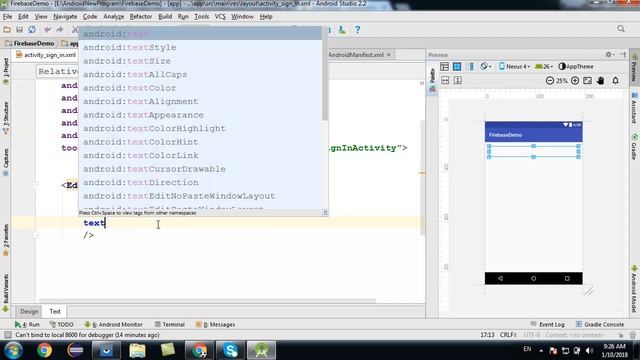This screenshot has height=360, width=640.
Task: Open the Terminal tool window
Action: [x=169, y=324]
